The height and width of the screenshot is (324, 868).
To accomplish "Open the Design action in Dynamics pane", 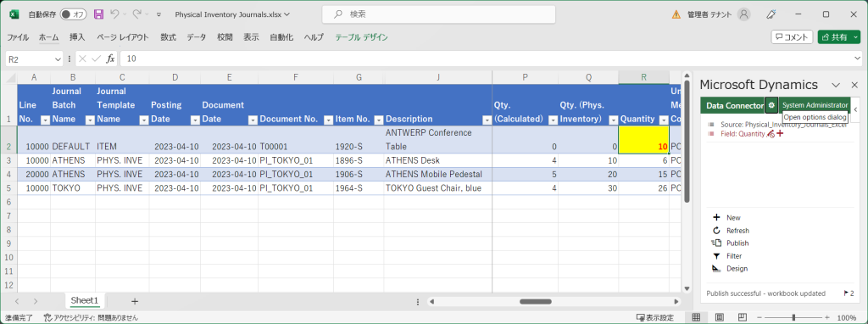I will tap(737, 269).
